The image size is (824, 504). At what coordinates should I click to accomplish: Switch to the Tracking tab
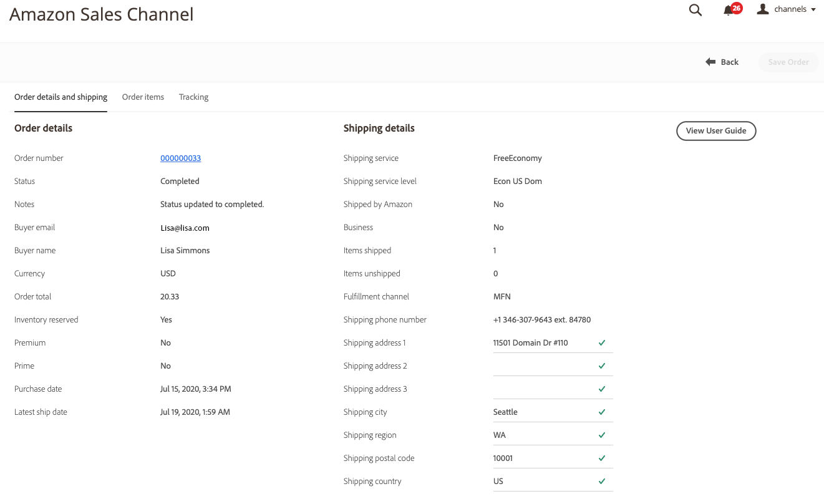pyautogui.click(x=193, y=97)
